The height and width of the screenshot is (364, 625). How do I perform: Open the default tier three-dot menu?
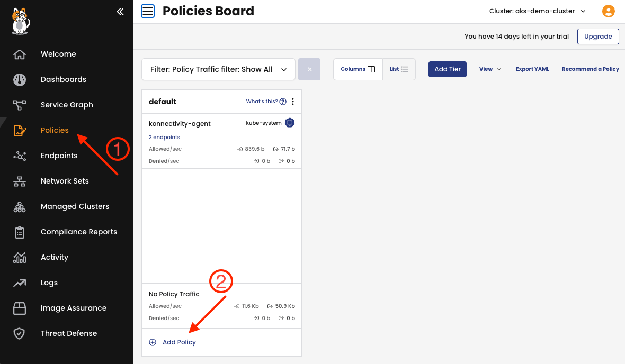tap(293, 102)
